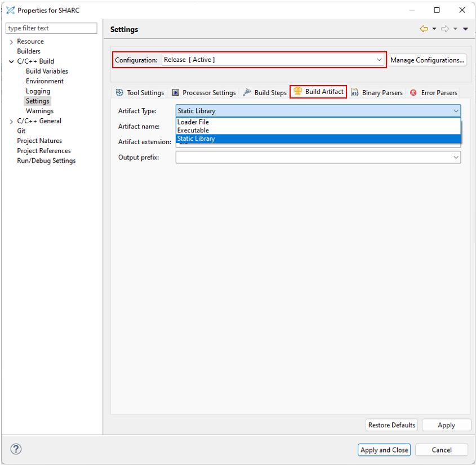Select Loader File from artifact type list

point(193,122)
